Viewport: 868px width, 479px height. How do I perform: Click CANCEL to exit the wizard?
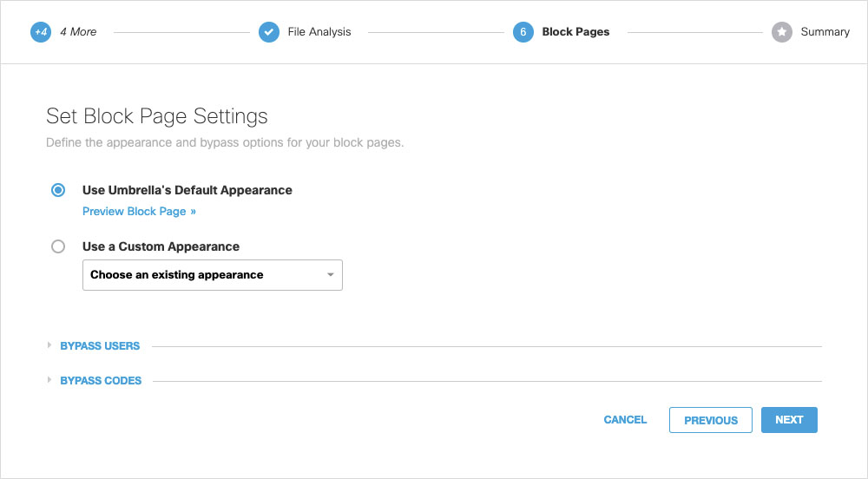tap(625, 420)
